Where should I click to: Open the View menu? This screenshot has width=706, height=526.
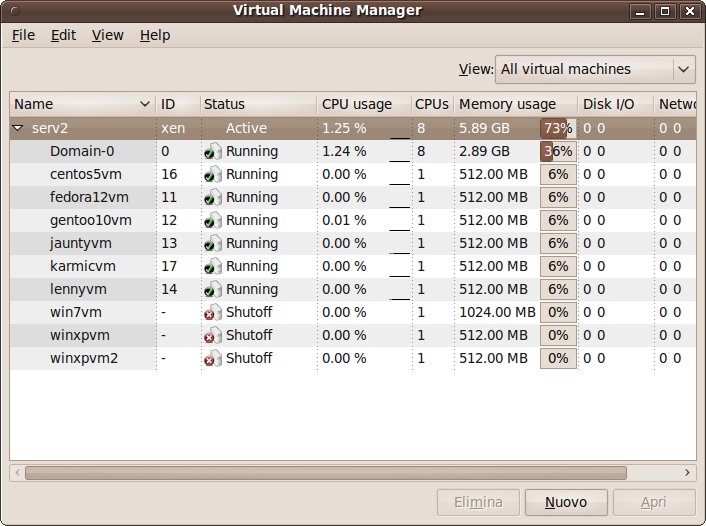(x=108, y=35)
